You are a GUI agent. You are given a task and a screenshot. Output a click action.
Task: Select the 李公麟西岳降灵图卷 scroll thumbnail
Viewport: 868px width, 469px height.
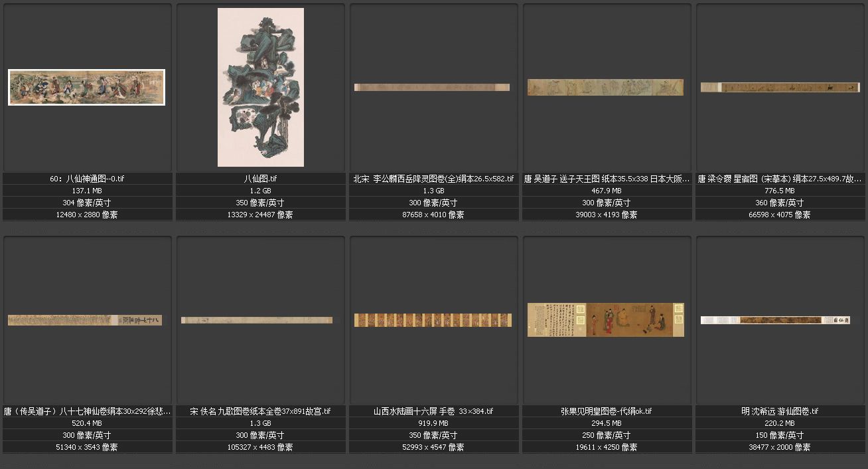coord(432,87)
